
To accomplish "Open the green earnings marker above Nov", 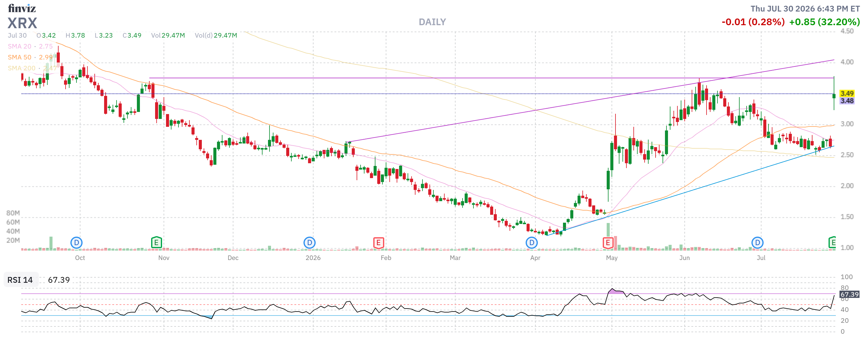I will pos(156,242).
